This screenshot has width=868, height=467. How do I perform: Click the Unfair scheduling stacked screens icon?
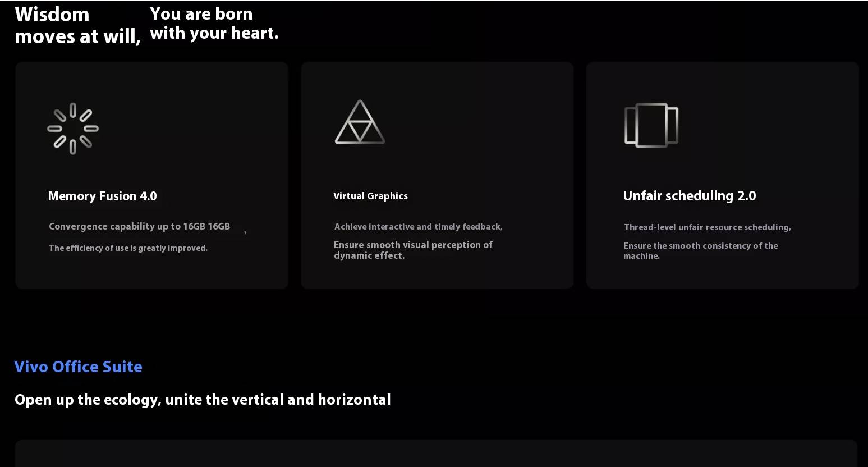pos(651,125)
